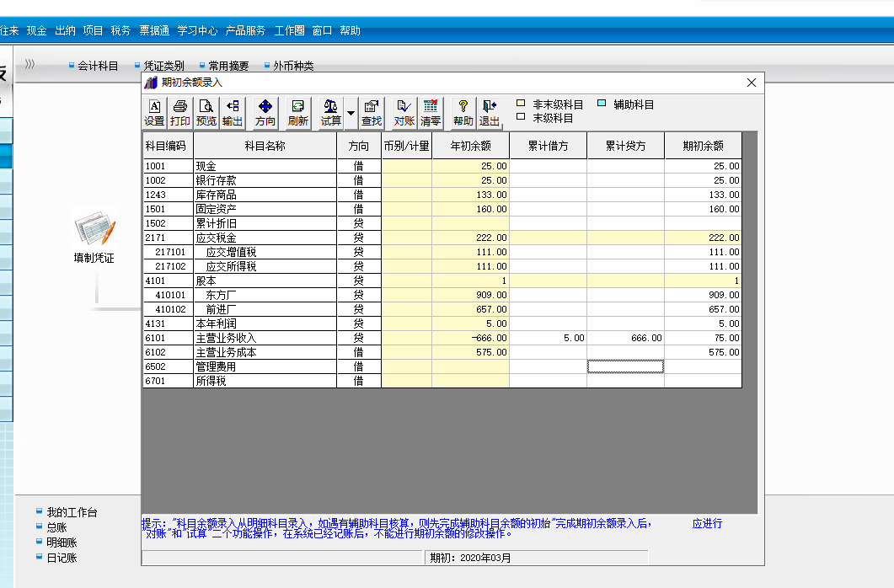Click the 年初余额 cell for 所得税
The image size is (894, 588).
470,381
